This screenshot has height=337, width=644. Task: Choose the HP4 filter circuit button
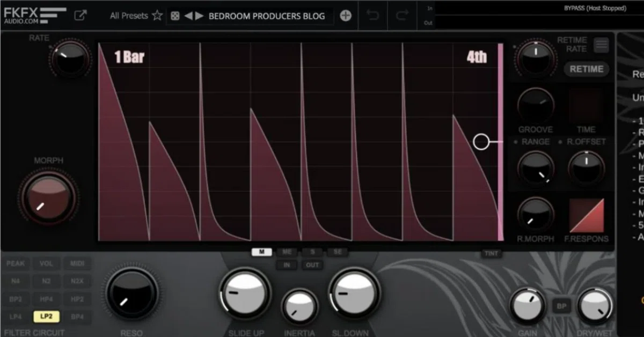pyautogui.click(x=47, y=299)
